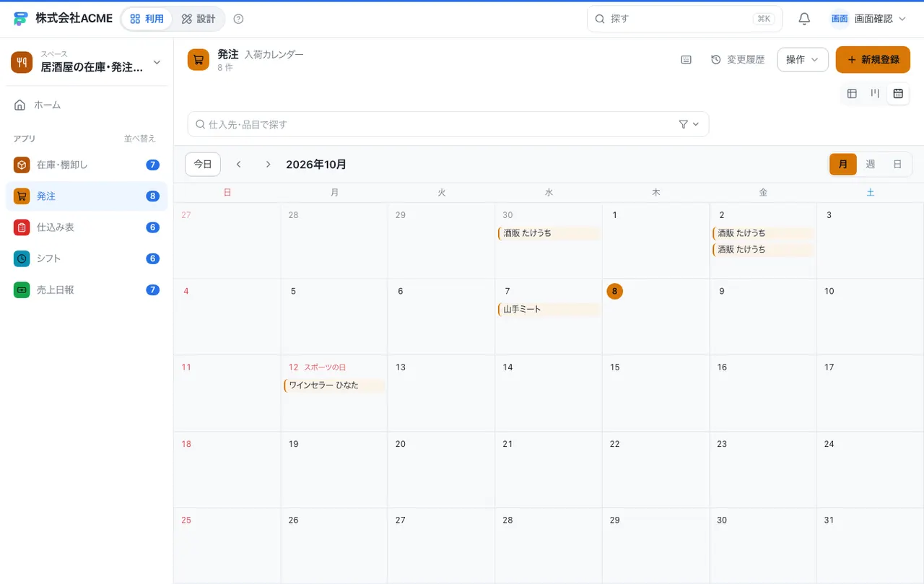
Task: Select 週 week view
Action: click(871, 165)
